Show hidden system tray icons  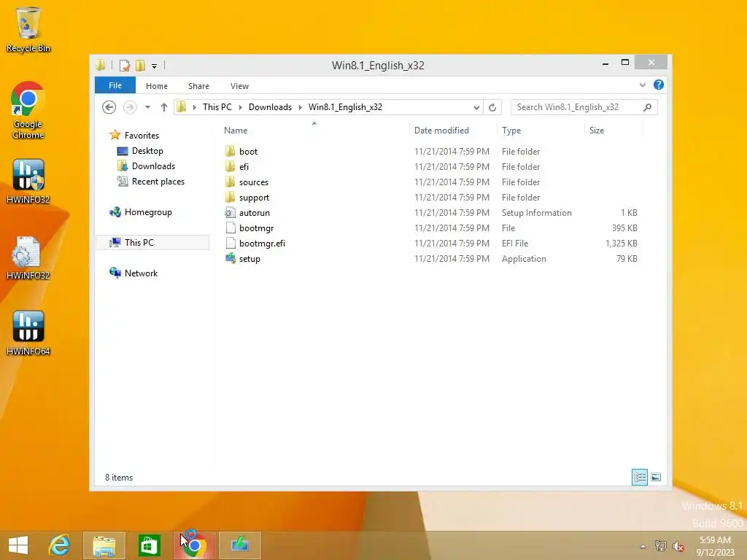[643, 546]
